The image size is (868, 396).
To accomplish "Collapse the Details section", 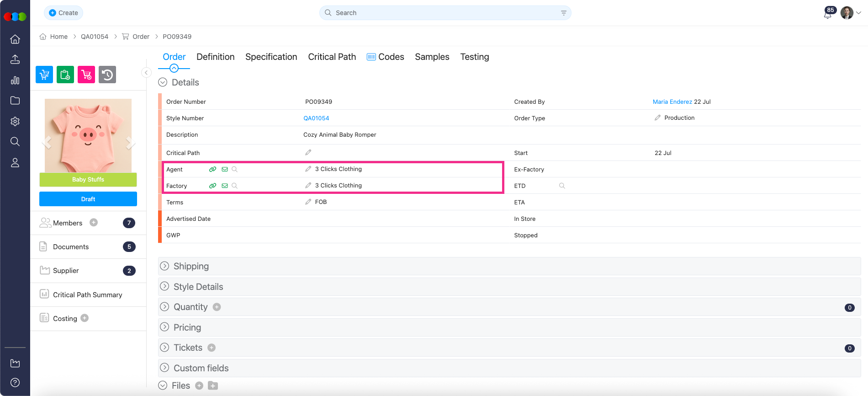I will coord(163,82).
